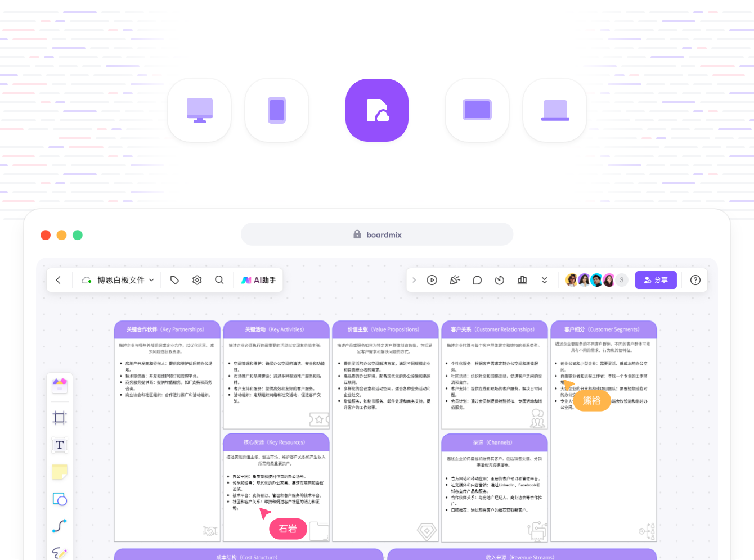Click the network icon in Customer Segments

647,531
